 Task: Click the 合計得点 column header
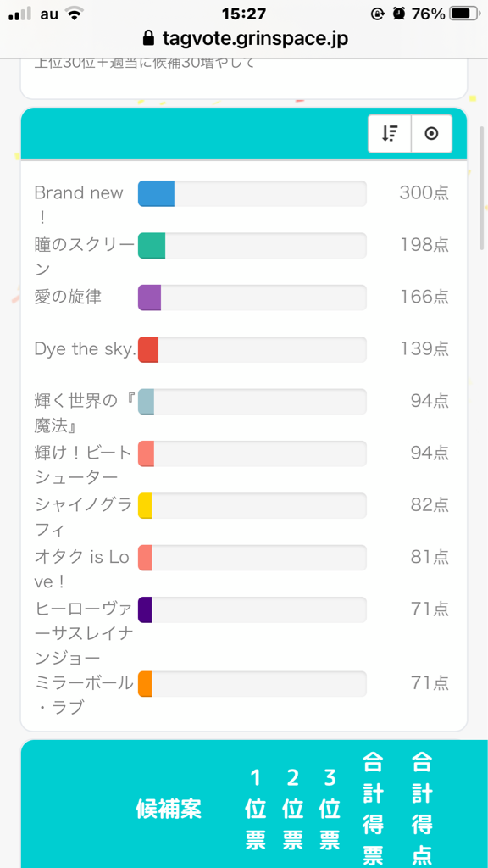(x=422, y=809)
